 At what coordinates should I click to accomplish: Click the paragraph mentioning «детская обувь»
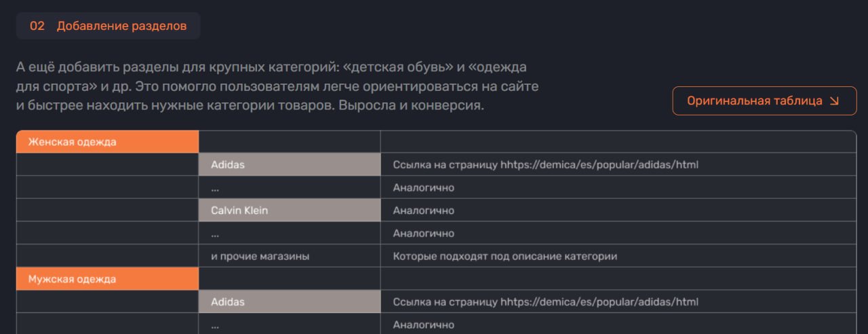click(278, 87)
